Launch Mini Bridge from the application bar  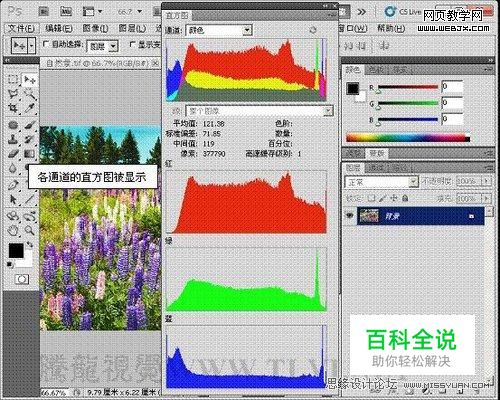(65, 12)
